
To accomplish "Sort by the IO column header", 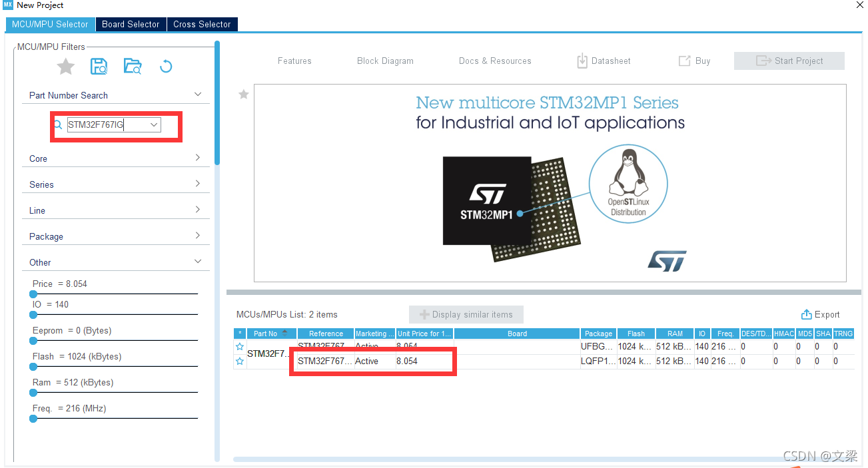I will [x=702, y=334].
